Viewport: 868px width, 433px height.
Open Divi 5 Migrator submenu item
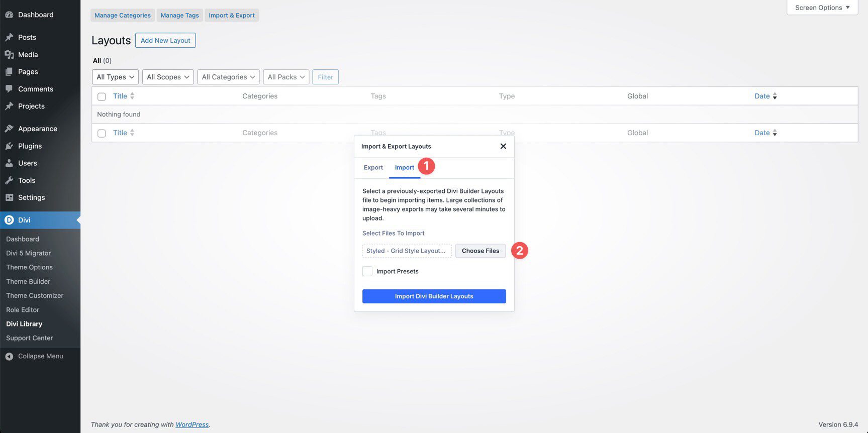[28, 253]
